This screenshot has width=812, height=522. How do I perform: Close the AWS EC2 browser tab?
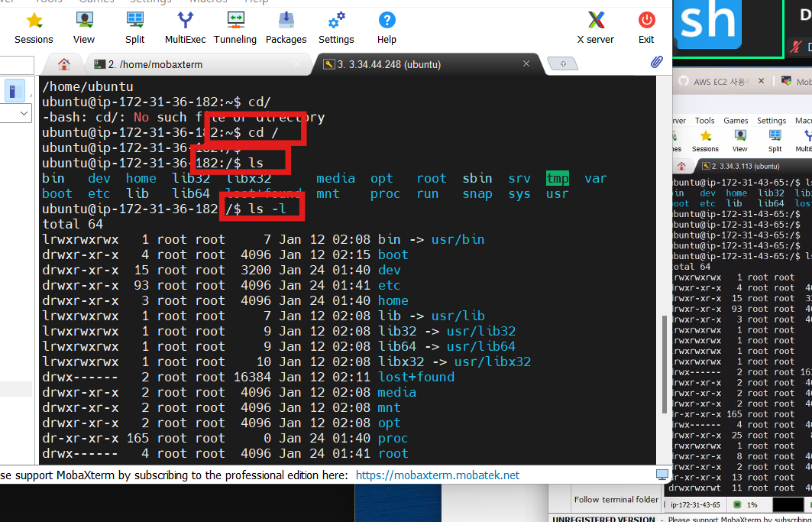pyautogui.click(x=762, y=81)
